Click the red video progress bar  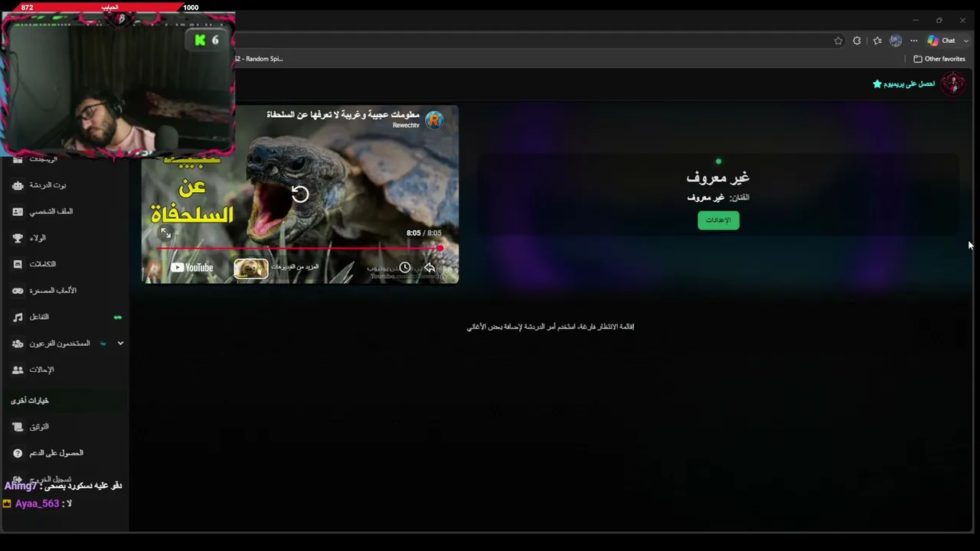point(300,248)
